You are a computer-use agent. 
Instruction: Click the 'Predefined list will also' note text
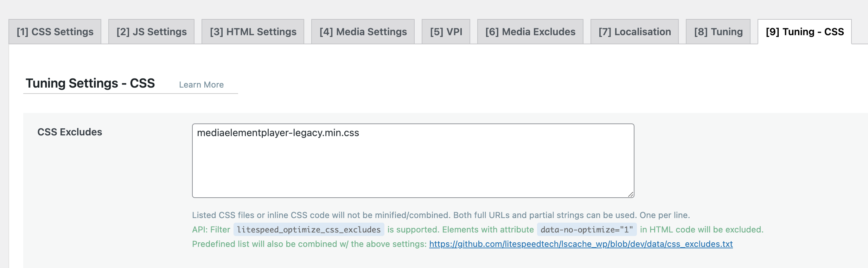(x=309, y=244)
